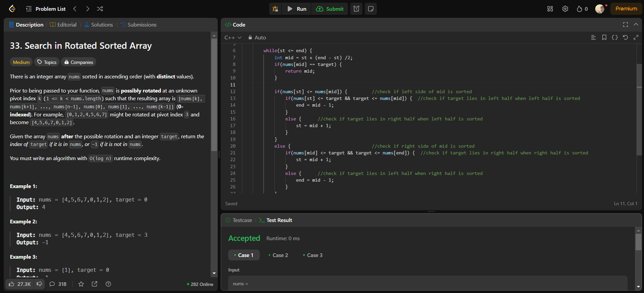Select Case 3 result

tap(313, 255)
